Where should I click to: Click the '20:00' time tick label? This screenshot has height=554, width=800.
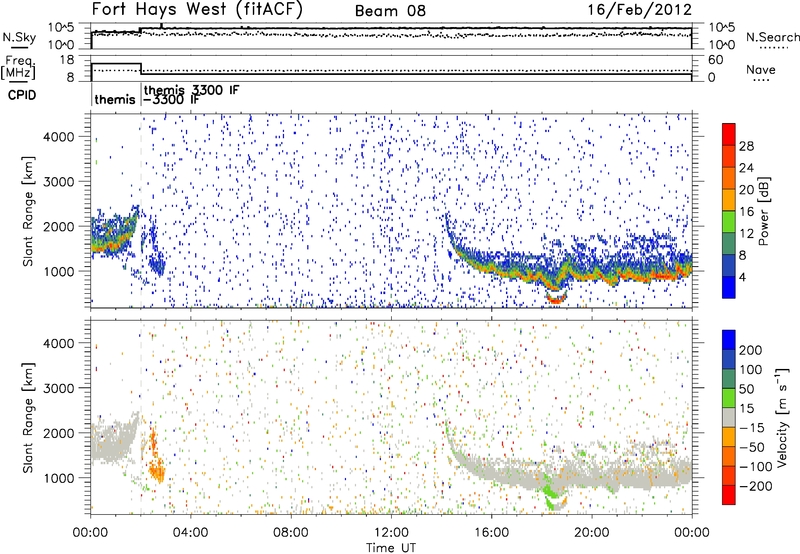591,533
